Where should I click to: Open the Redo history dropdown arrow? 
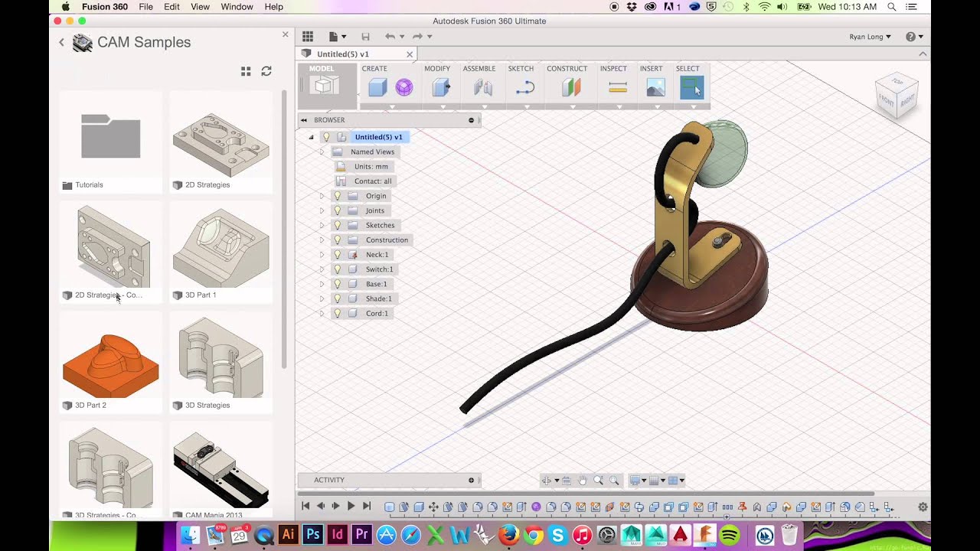[x=430, y=37]
